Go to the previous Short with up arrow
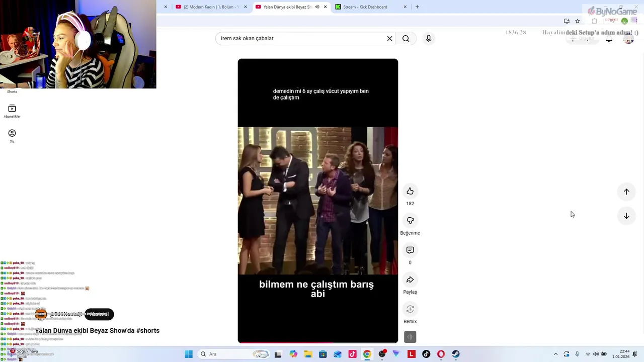Screen dimensions: 644x362 tap(626, 192)
